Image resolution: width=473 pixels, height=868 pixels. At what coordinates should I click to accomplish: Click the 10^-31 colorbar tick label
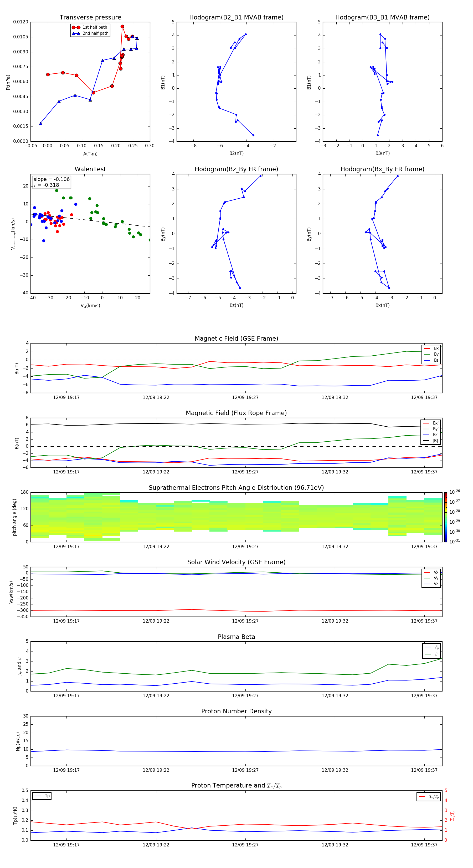455,542
